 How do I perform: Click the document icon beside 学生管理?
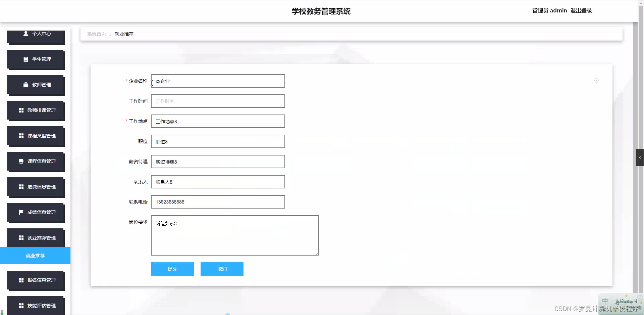click(x=26, y=59)
